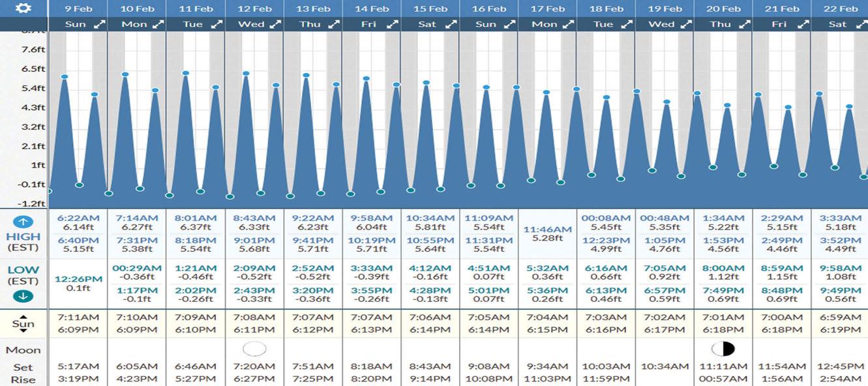This screenshot has width=868, height=386.
Task: Expand the 12 Feb Wednesday column
Action: 275,25
